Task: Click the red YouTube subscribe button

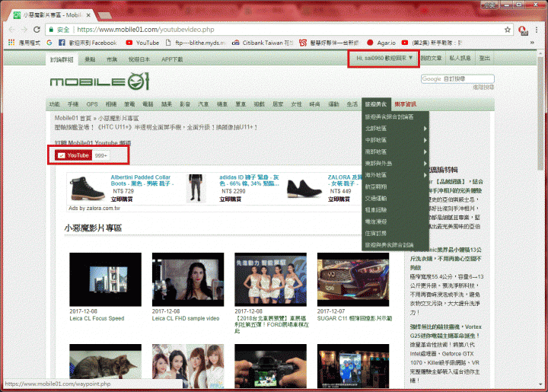Action: 73,155
